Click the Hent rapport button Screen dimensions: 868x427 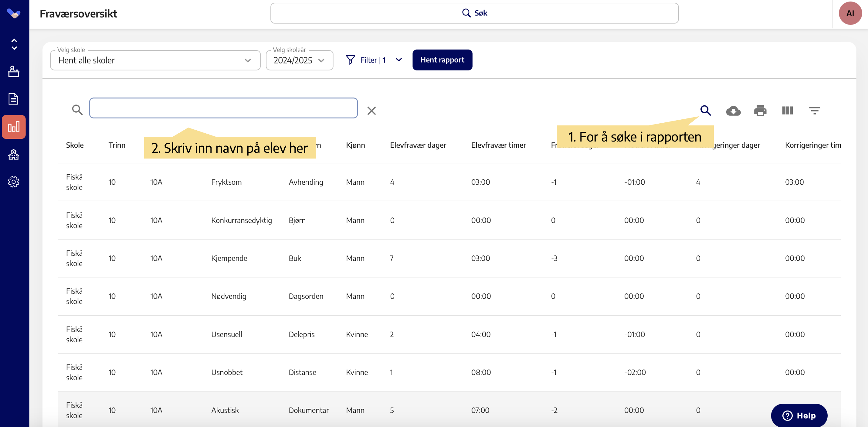click(x=442, y=60)
